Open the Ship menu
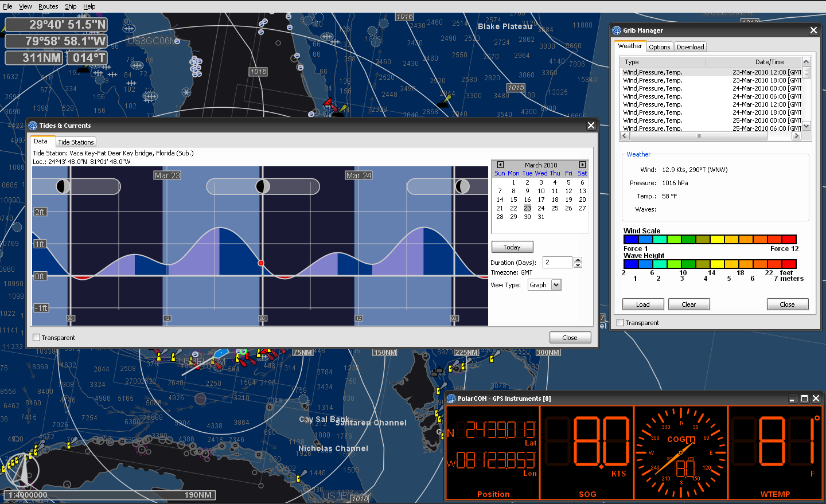This screenshot has height=504, width=826. (71, 6)
